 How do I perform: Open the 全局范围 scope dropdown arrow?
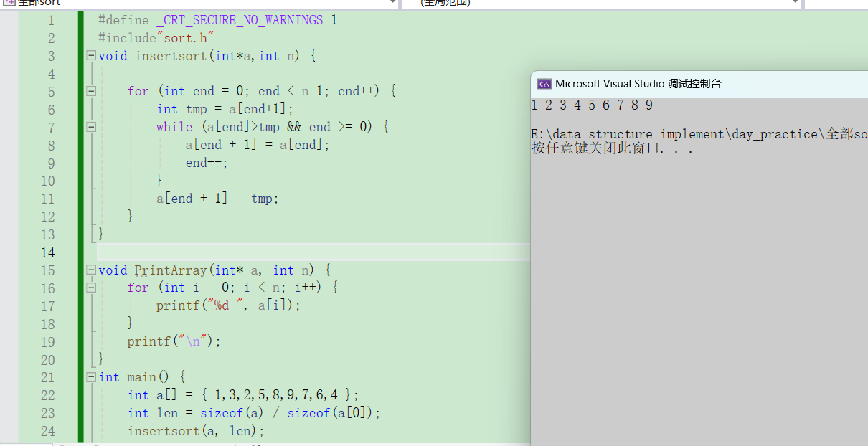pyautogui.click(x=794, y=3)
